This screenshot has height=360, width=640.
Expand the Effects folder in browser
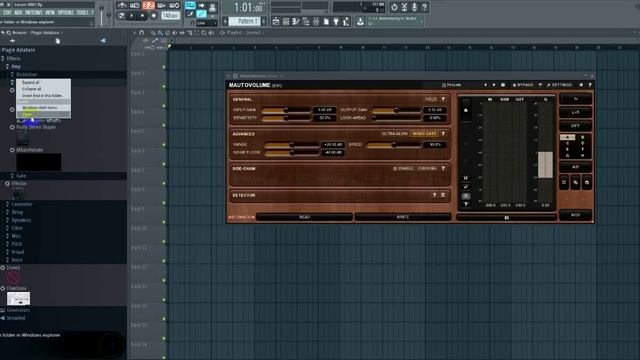click(13, 58)
